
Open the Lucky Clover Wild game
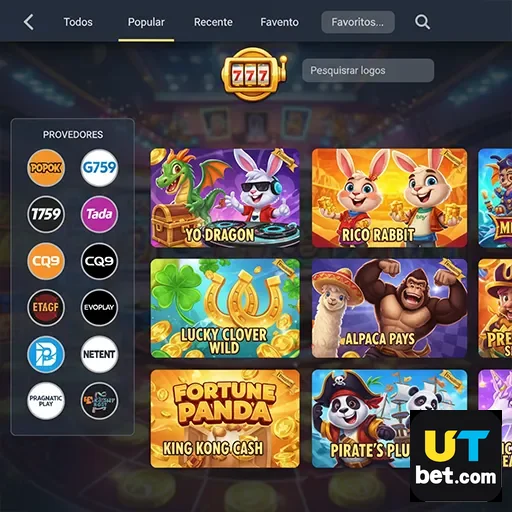coord(225,308)
